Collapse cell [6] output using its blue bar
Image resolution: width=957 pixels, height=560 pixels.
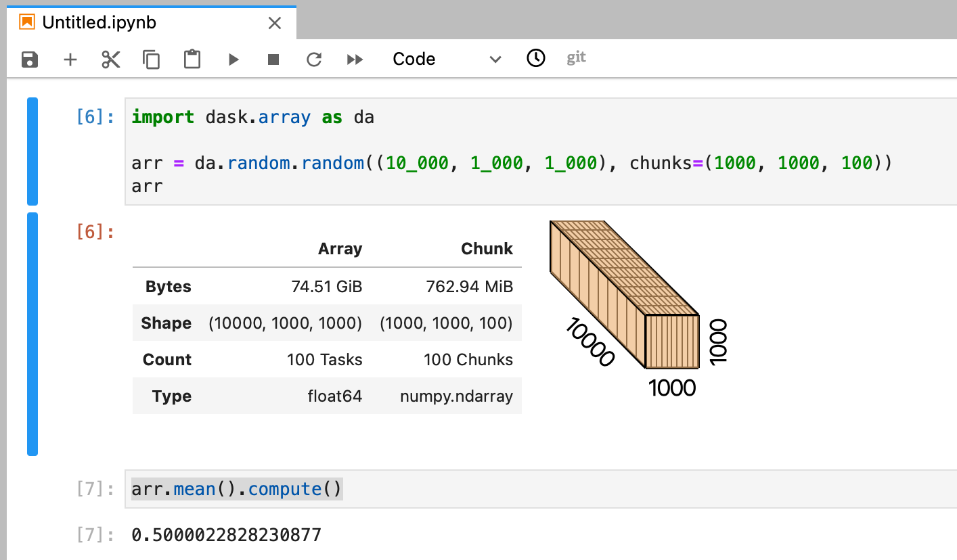tap(31, 331)
